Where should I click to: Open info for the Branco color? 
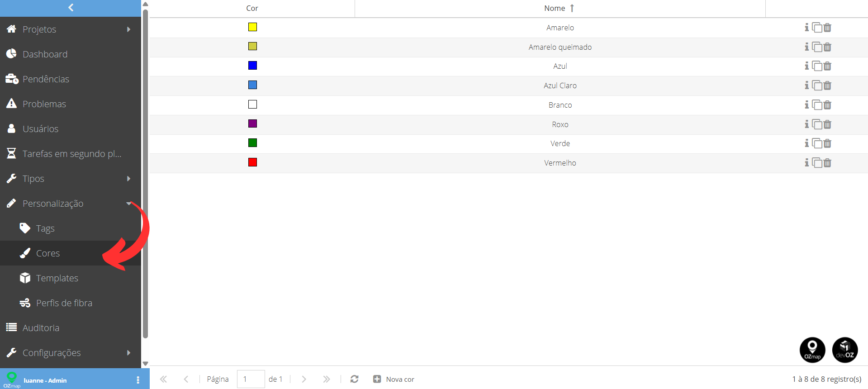(806, 105)
